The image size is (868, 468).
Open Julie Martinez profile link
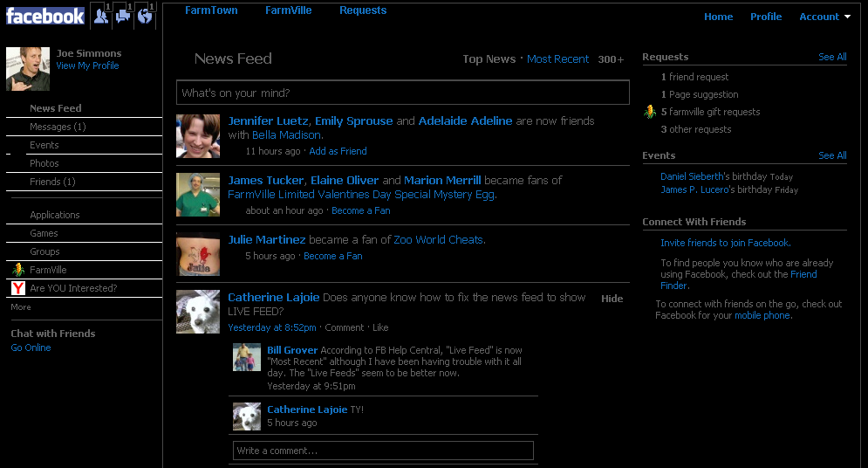click(267, 240)
